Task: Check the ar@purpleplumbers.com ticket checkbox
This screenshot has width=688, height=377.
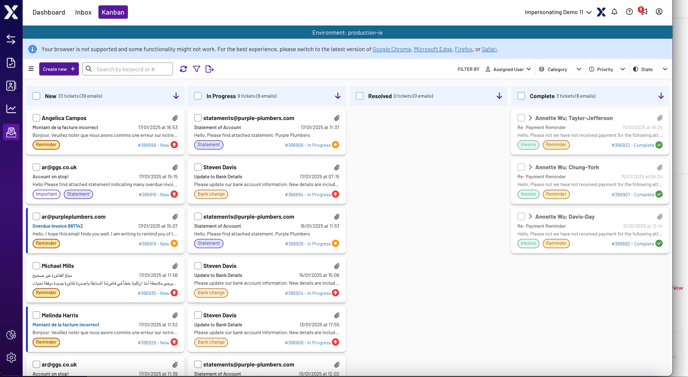Action: pos(36,216)
